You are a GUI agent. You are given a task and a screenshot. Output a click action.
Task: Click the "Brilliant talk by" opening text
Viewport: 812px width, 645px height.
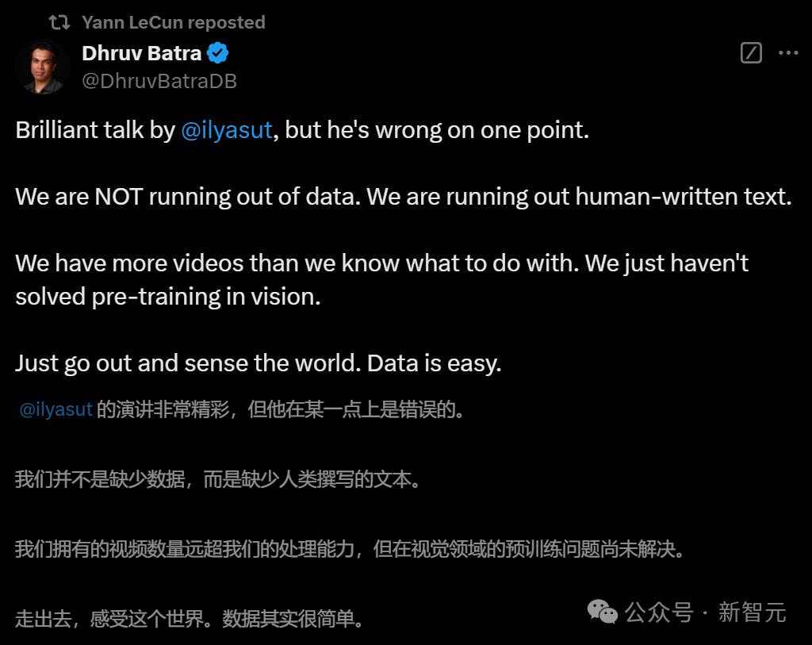coord(95,130)
